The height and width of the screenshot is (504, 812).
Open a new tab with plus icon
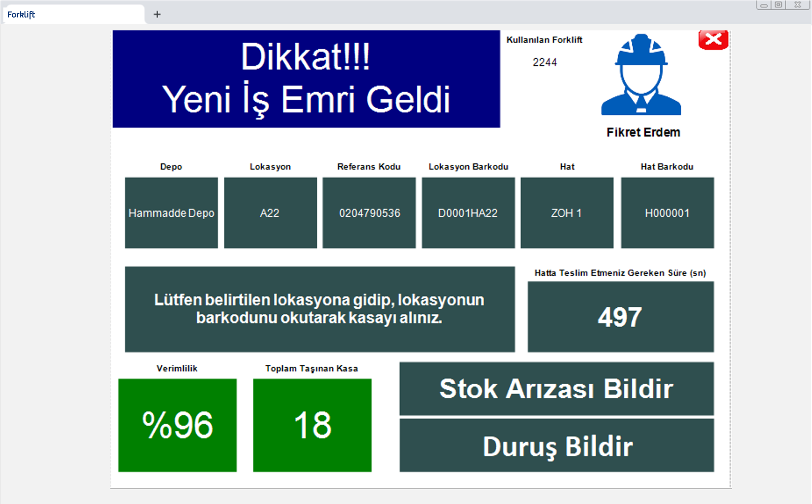[x=157, y=14]
